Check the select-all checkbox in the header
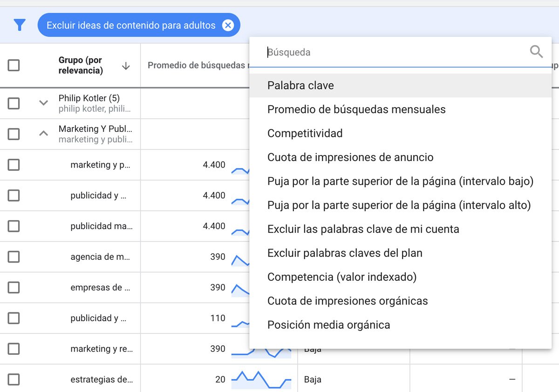This screenshot has height=392, width=559. point(14,65)
